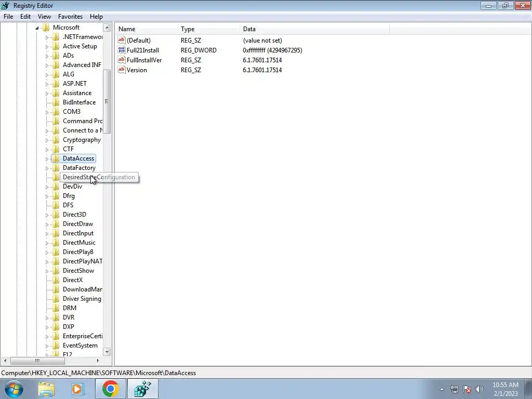Click the taskbar clock showing 10:55 AM
Image resolution: width=532 pixels, height=399 pixels.
[x=505, y=389]
